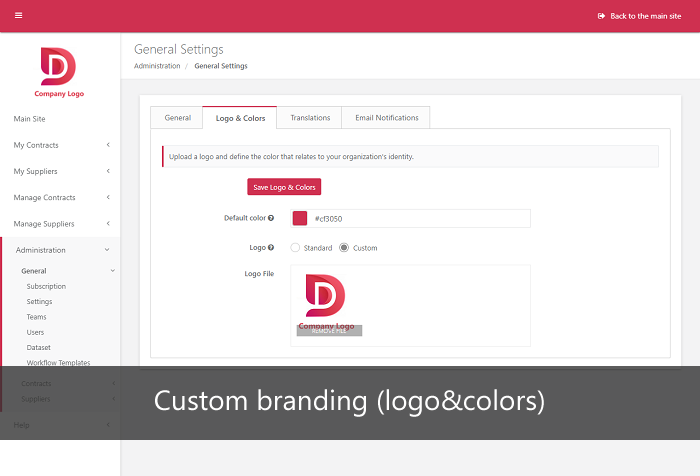700x476 pixels.
Task: Click My Contracts menu label
Action: 36,145
